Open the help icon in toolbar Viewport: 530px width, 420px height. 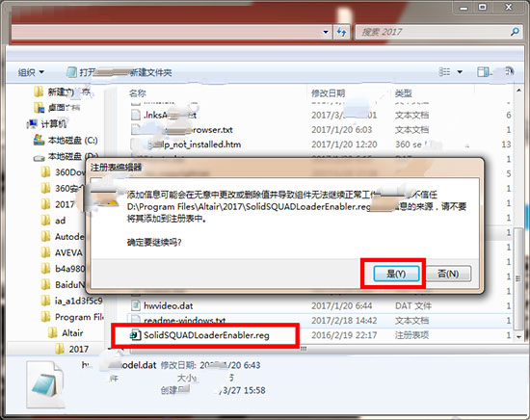(509, 71)
